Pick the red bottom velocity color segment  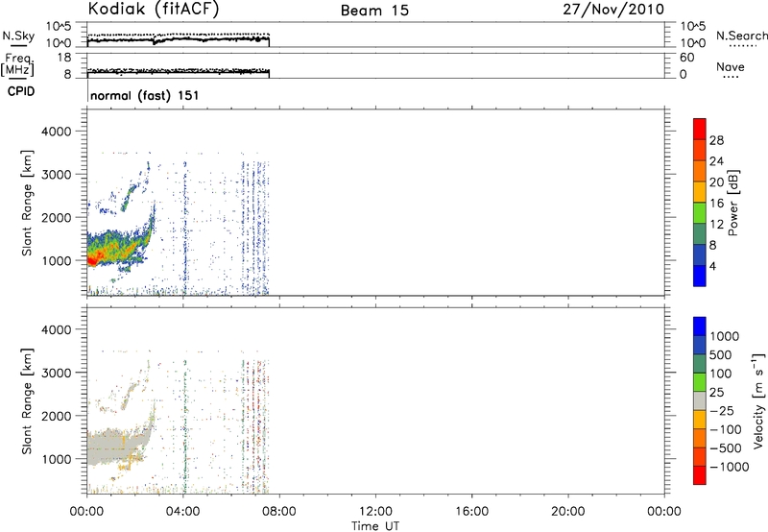(x=700, y=475)
